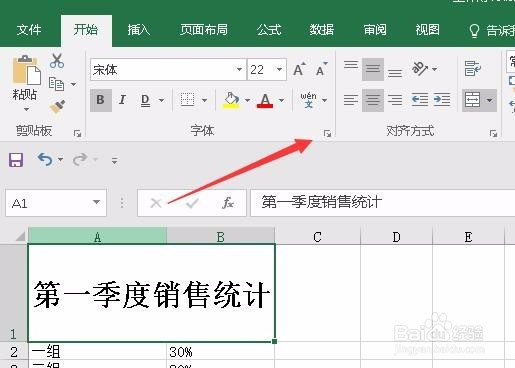Toggle double underline D button
This screenshot has height=368, width=515.
point(145,100)
